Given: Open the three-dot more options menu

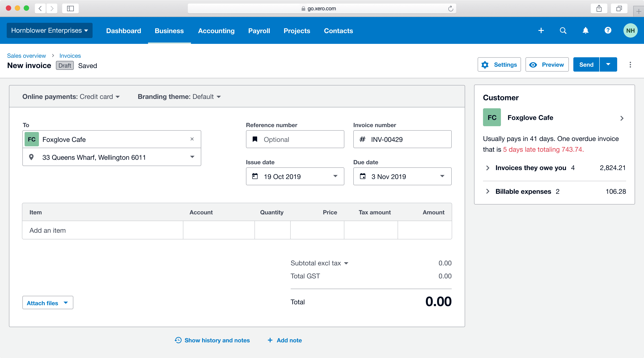Looking at the screenshot, I should [630, 64].
